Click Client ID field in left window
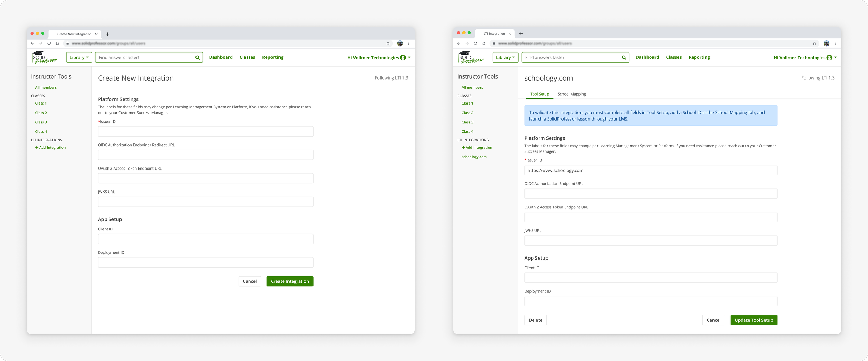This screenshot has height=361, width=868. 206,239
